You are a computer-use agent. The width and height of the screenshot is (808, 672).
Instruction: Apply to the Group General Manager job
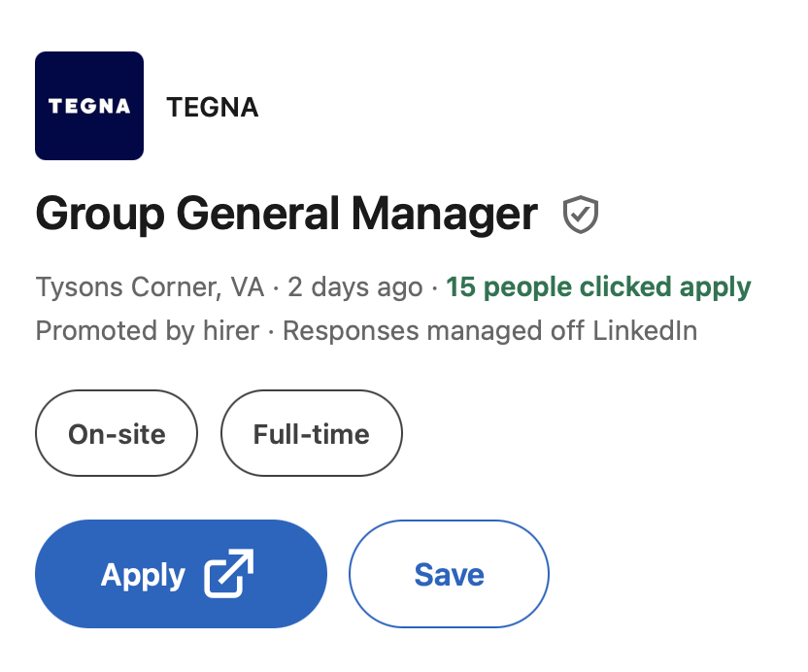[181, 574]
